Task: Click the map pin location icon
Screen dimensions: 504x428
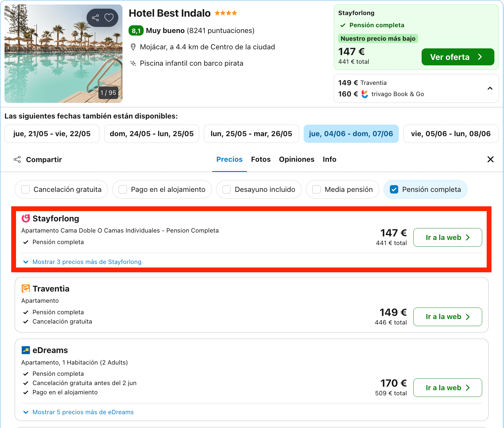Action: point(133,47)
